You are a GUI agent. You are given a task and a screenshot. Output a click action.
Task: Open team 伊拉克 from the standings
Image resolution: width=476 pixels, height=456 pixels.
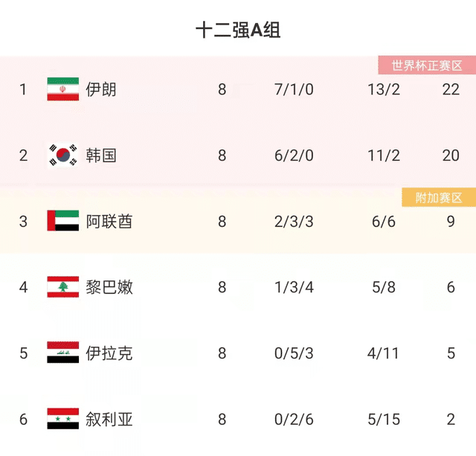(x=109, y=353)
